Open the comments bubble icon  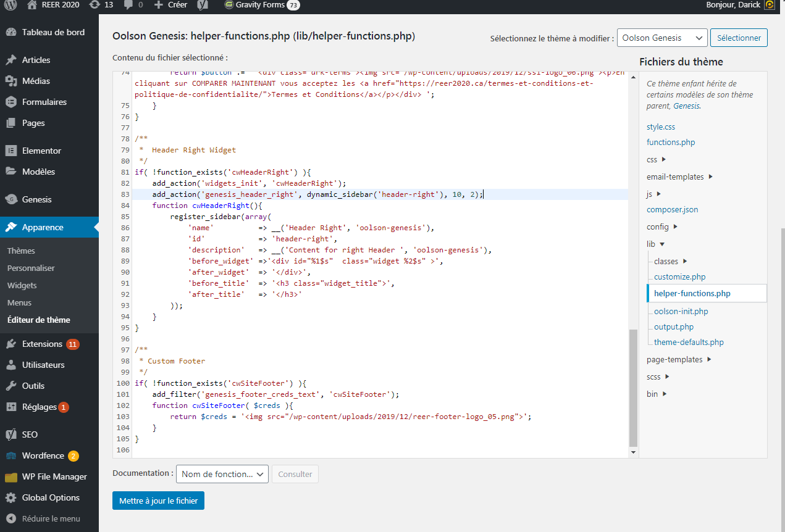coord(128,5)
